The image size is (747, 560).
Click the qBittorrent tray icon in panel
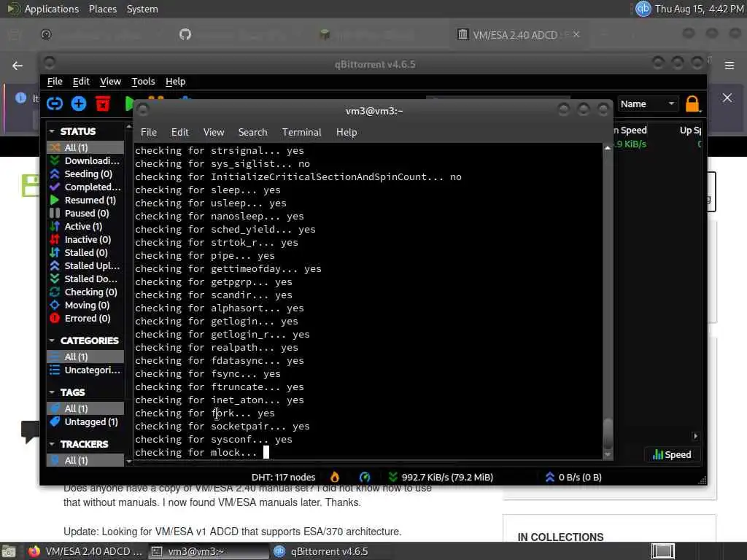[x=643, y=9]
